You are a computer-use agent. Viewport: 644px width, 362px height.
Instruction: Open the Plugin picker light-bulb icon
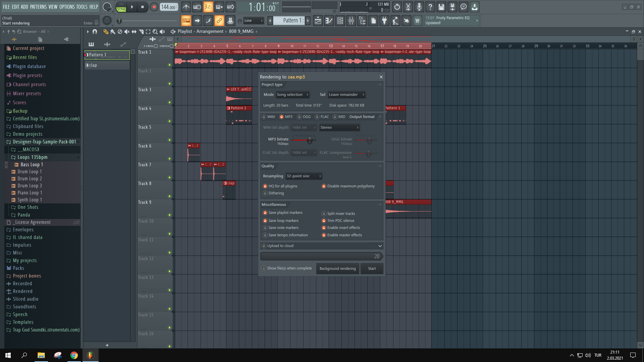point(384,21)
